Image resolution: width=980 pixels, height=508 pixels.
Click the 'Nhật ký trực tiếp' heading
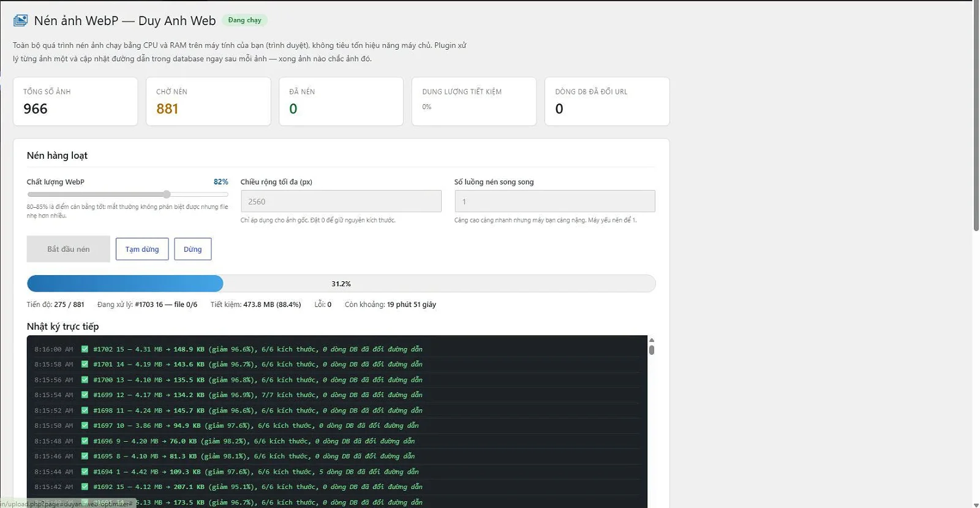(x=62, y=327)
